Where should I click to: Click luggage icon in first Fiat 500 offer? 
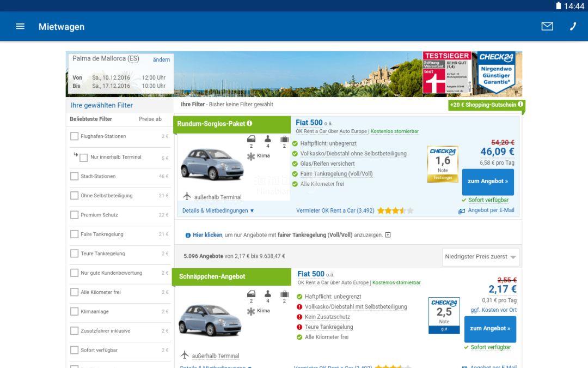tap(284, 139)
